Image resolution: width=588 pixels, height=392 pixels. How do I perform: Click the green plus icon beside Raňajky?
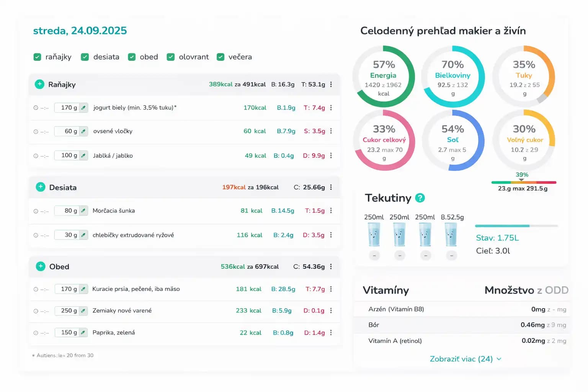[x=39, y=84]
